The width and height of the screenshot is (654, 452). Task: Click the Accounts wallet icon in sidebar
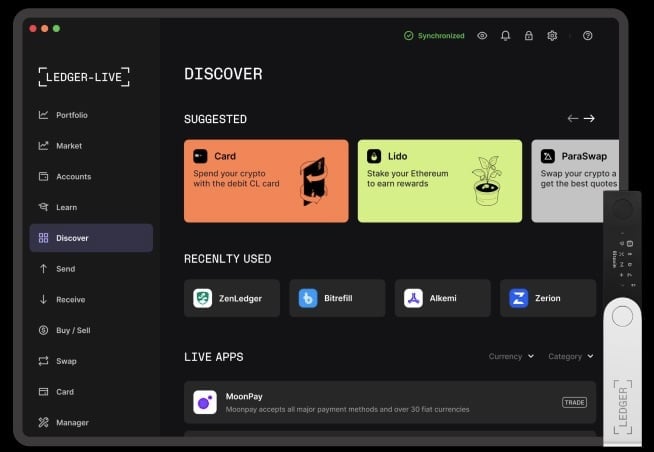click(43, 176)
